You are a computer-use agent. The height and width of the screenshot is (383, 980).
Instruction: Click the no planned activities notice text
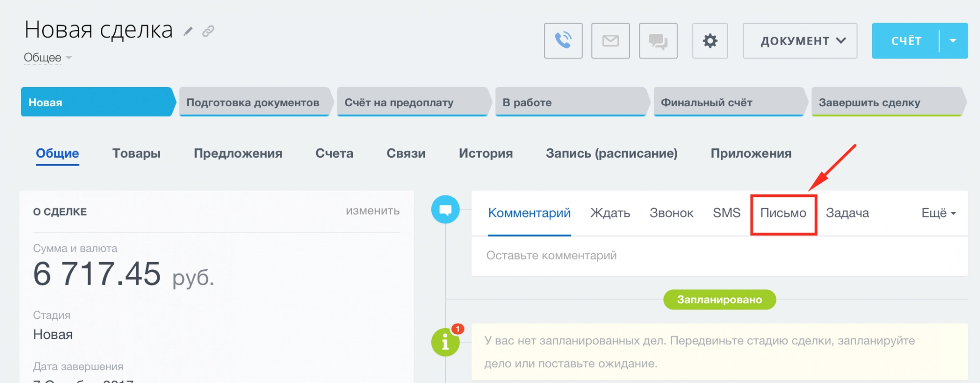pyautogui.click(x=699, y=352)
